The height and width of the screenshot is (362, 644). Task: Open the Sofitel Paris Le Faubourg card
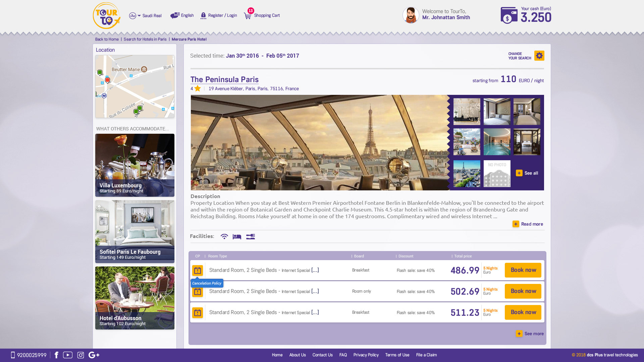[x=135, y=232]
